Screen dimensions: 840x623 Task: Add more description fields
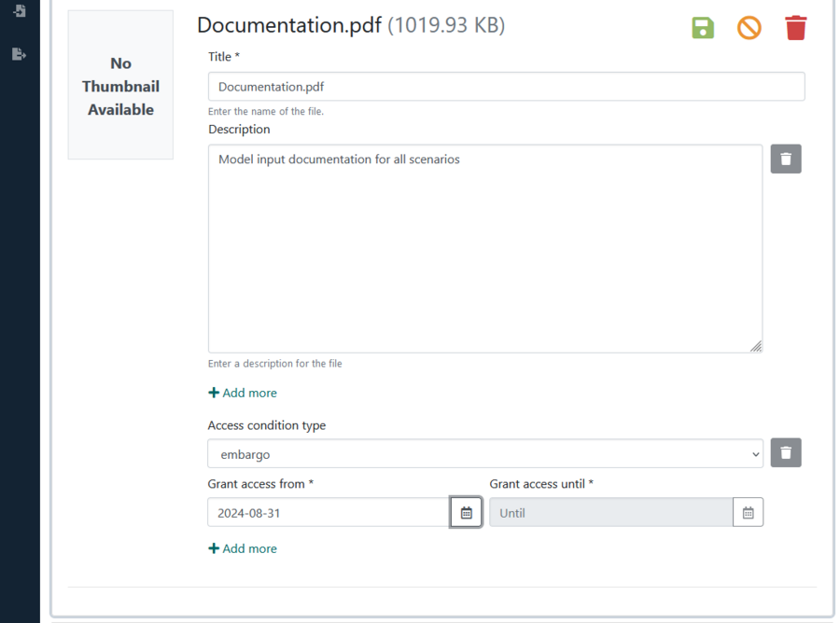coord(243,393)
